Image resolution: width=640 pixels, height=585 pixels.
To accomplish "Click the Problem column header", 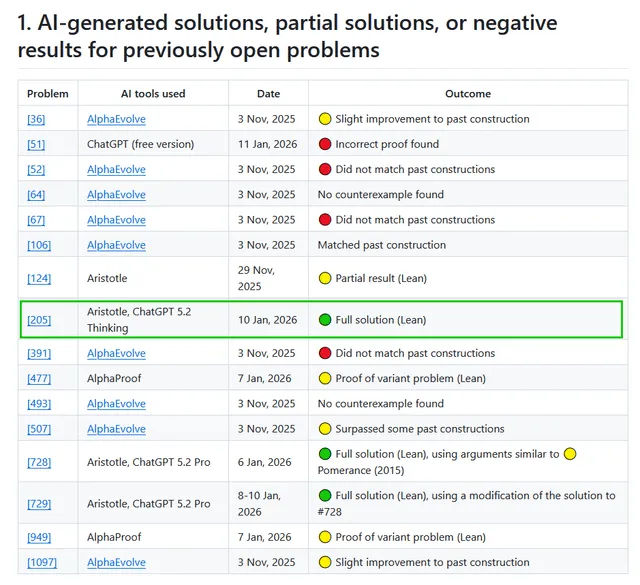I will point(48,94).
